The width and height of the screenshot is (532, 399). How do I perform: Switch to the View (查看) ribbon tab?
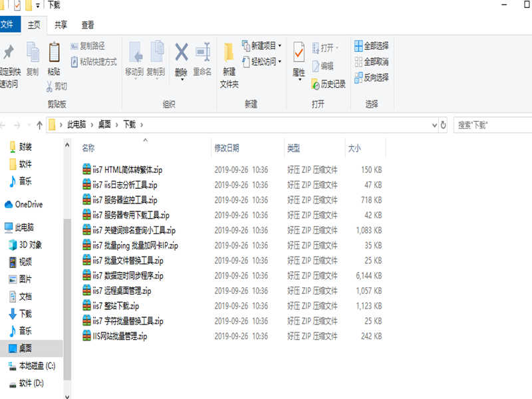click(x=88, y=25)
